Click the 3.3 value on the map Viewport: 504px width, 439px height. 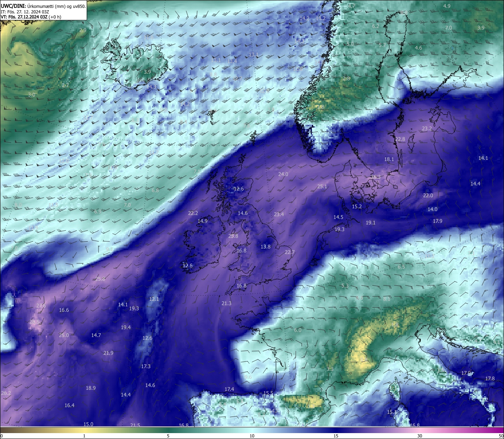click(x=330, y=369)
